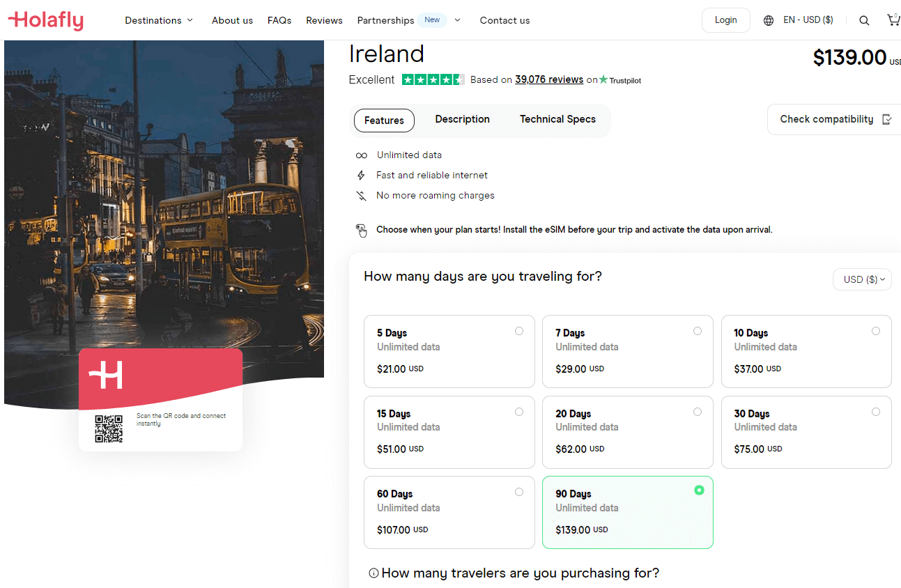
Task: Click the $51.00 USD price text
Action: point(401,449)
